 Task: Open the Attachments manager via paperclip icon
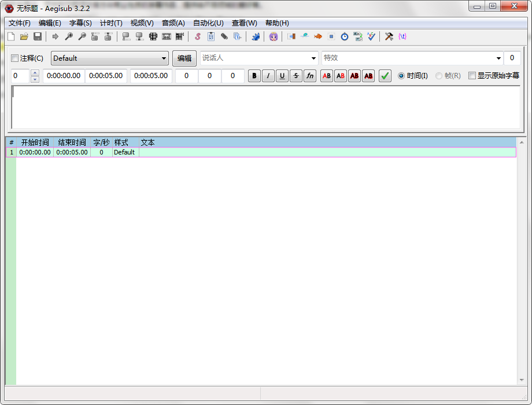click(x=224, y=36)
